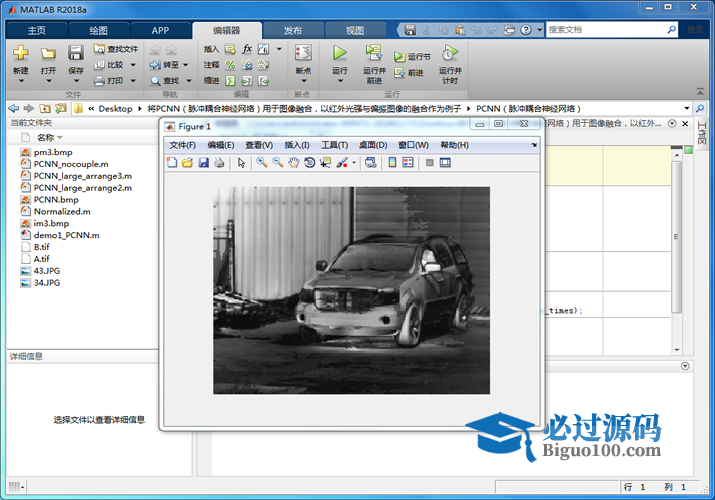Select PCNN_nocouple.m in the file list

pos(71,163)
